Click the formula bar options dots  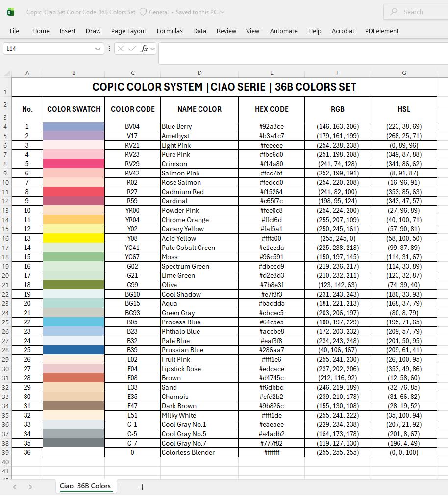pyautogui.click(x=109, y=49)
